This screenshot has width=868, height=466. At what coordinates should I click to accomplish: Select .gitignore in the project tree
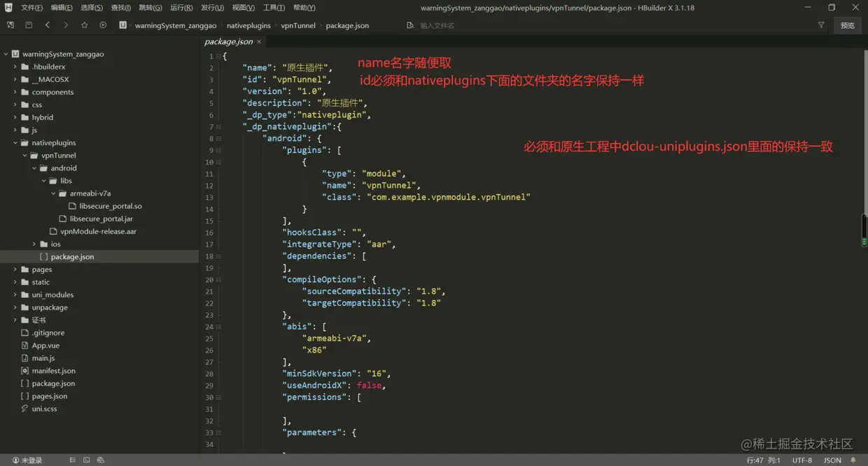click(48, 333)
